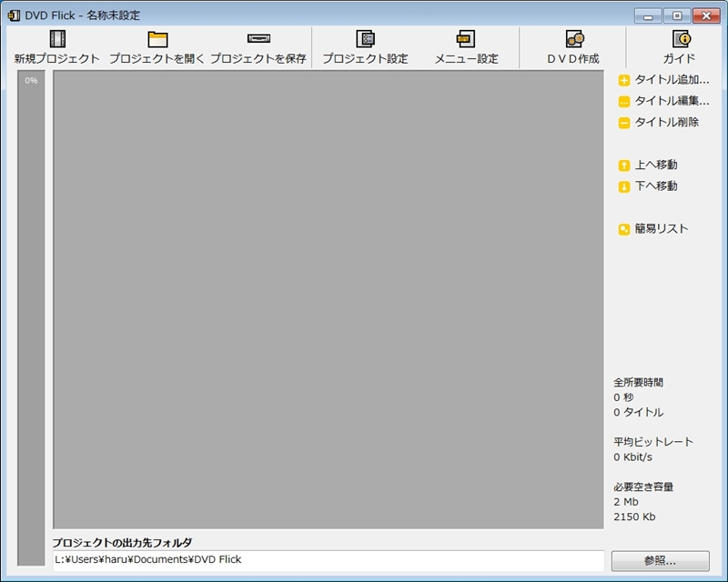The image size is (728, 582).
Task: Click the up arrow icon for 上へ移動
Action: point(624,166)
